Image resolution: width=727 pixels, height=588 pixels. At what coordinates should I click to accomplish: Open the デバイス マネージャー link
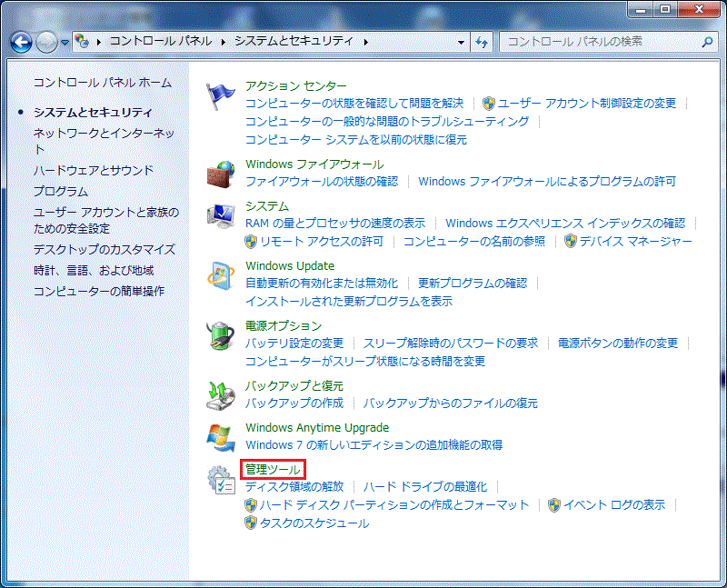(x=635, y=241)
